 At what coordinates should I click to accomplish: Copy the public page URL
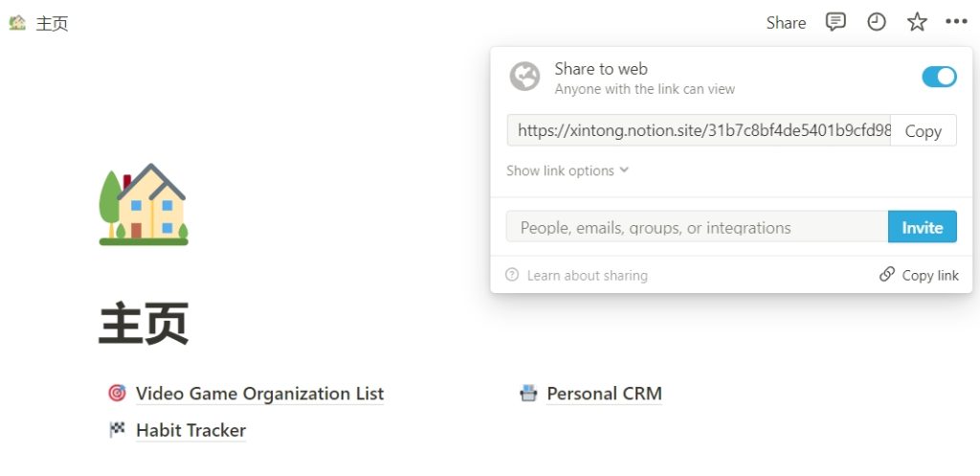(924, 130)
